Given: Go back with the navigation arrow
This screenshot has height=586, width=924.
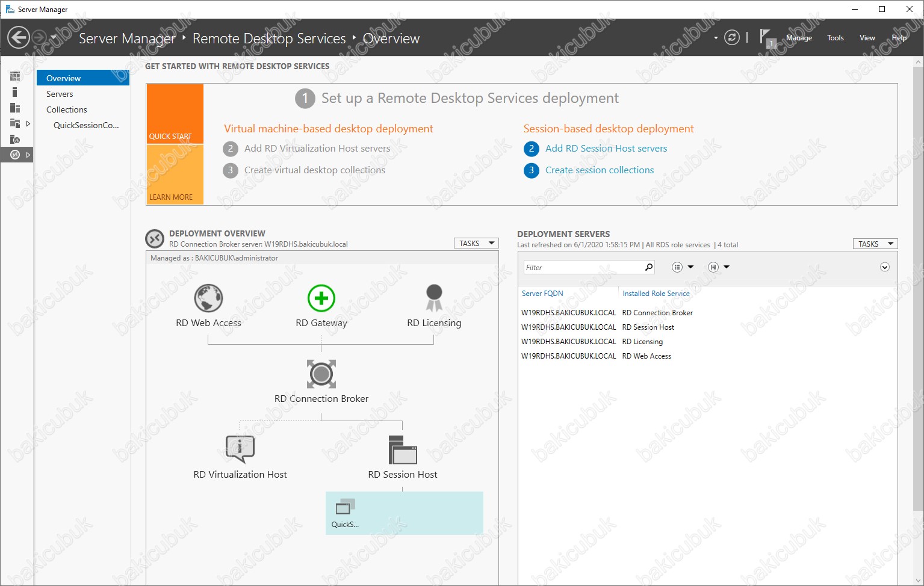Looking at the screenshot, I should click(18, 37).
